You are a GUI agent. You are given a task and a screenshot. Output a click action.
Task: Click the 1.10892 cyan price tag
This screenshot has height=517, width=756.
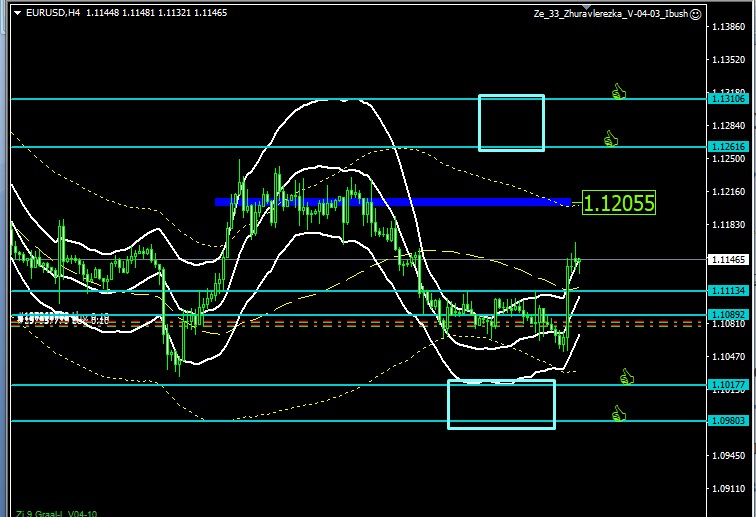coord(728,314)
